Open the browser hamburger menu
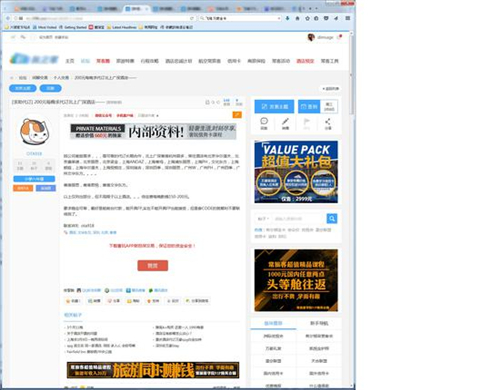Viewport: 500px width, 390px height. [x=347, y=18]
